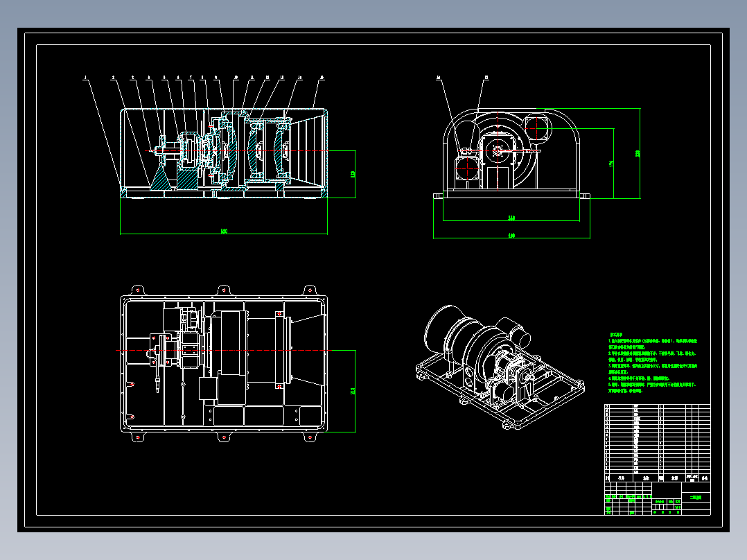Select the top plan view with mounting lugs

pyautogui.click(x=223, y=364)
